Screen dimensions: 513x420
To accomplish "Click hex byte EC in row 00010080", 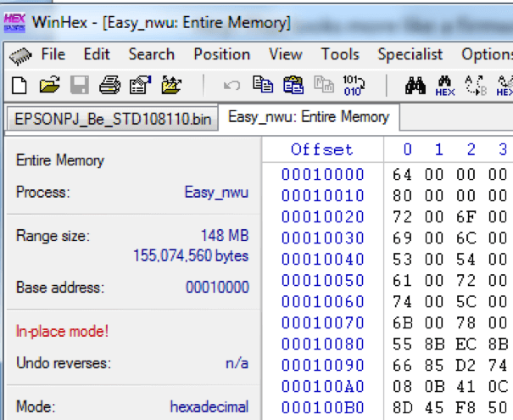I will 466,344.
